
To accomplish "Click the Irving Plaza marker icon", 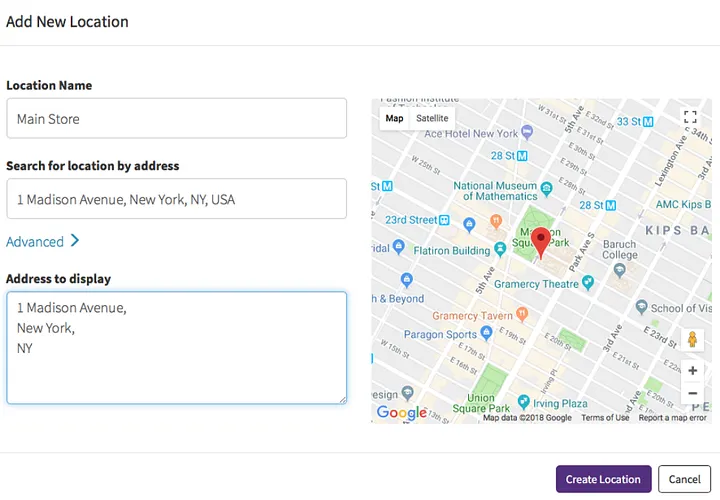I will click(523, 401).
